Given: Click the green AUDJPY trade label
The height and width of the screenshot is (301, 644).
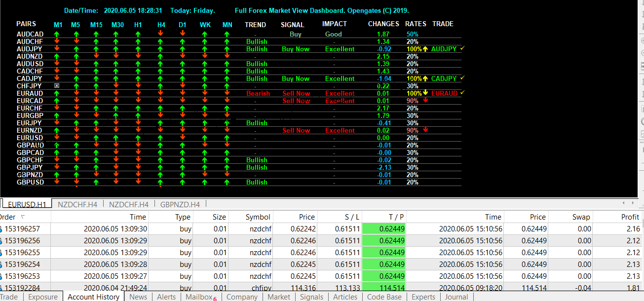Looking at the screenshot, I should pyautogui.click(x=444, y=49).
